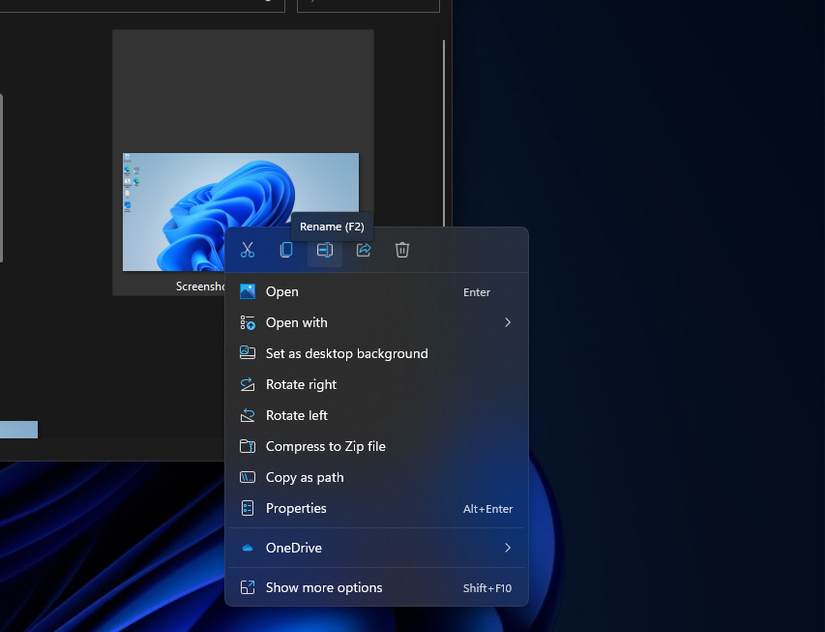Activate the Rename icon
This screenshot has height=632, width=825.
click(324, 250)
